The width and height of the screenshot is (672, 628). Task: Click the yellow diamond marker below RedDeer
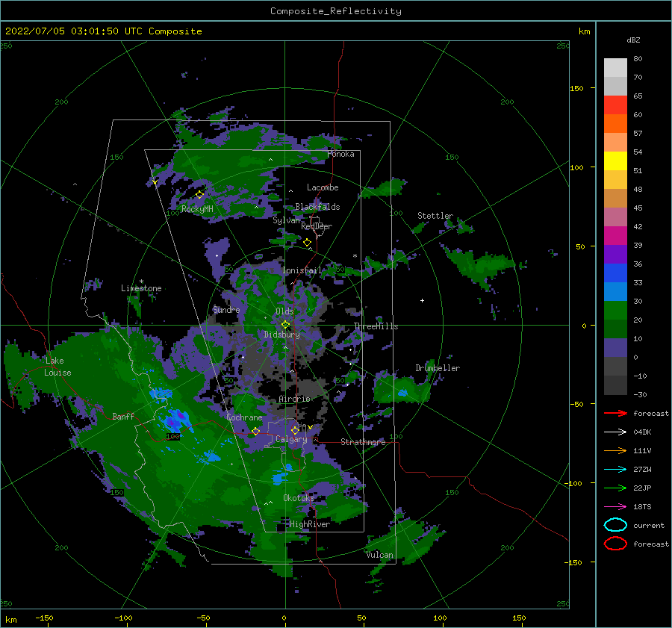pos(307,243)
